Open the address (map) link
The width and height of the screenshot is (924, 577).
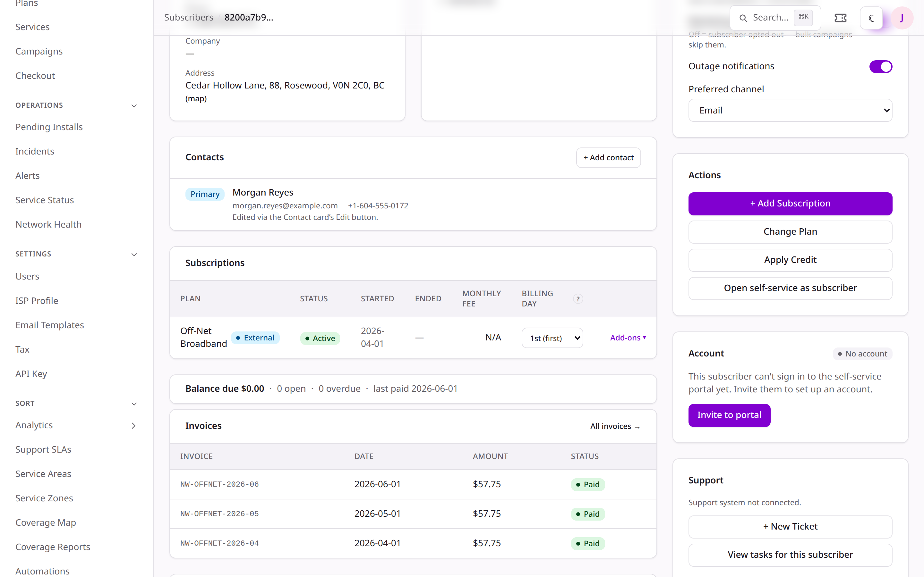(196, 98)
